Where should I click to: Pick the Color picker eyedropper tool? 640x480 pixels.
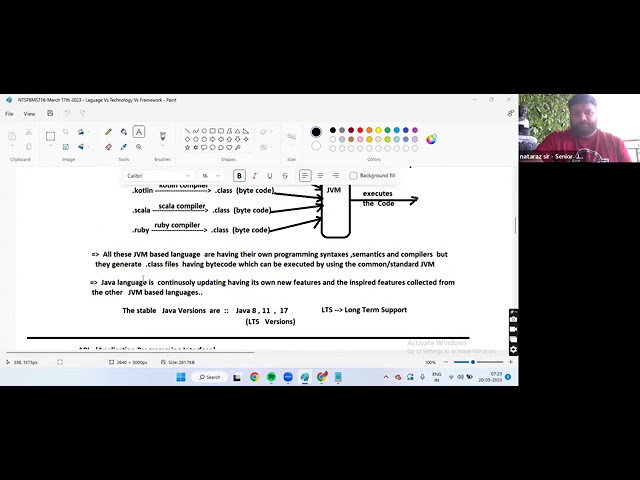click(x=124, y=147)
